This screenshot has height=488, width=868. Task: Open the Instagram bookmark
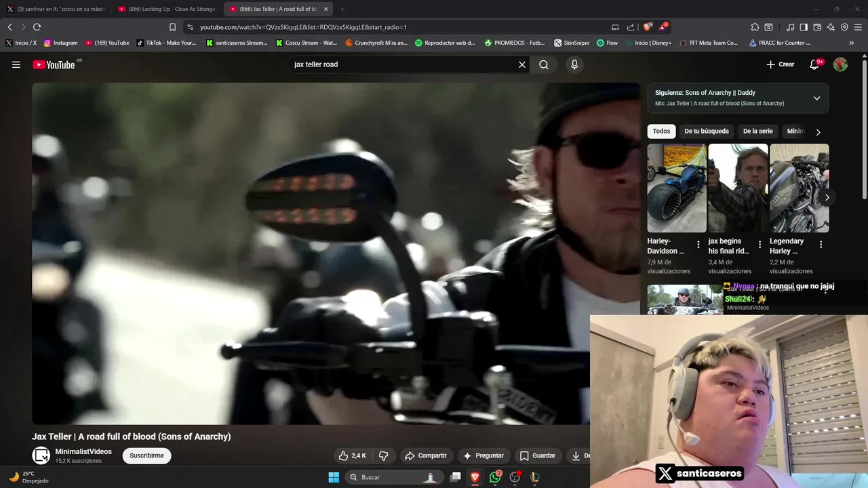pyautogui.click(x=60, y=43)
